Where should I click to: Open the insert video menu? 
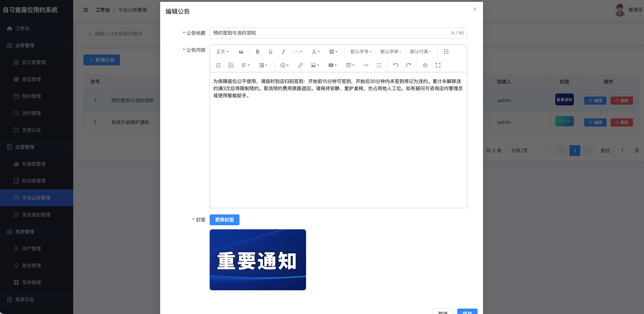333,65
